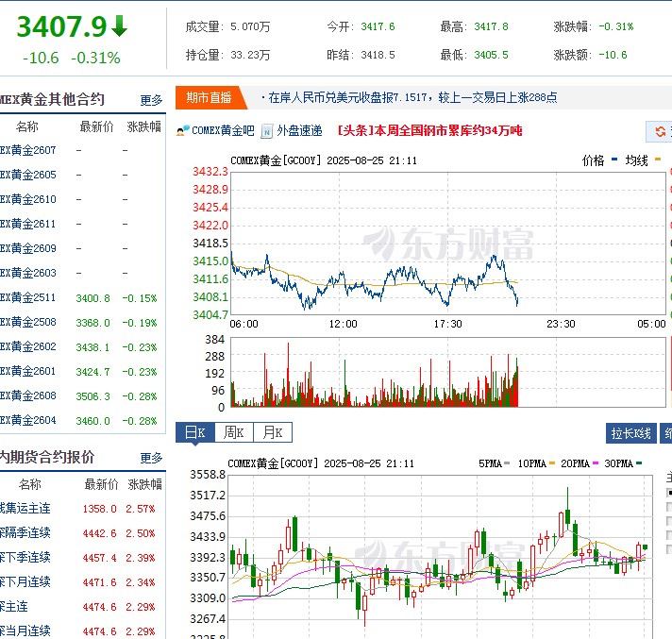Click latest price 3368.0
The width and height of the screenshot is (672, 639).
tap(93, 323)
